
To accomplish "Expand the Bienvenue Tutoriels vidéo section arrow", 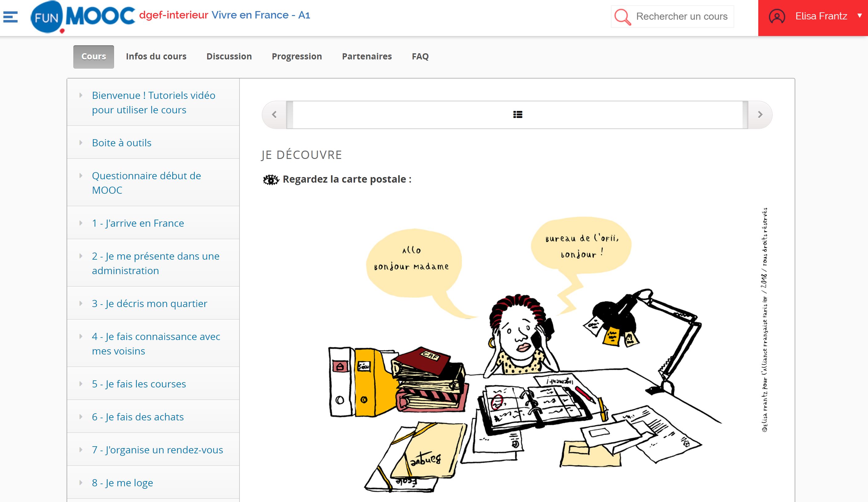I will click(81, 95).
